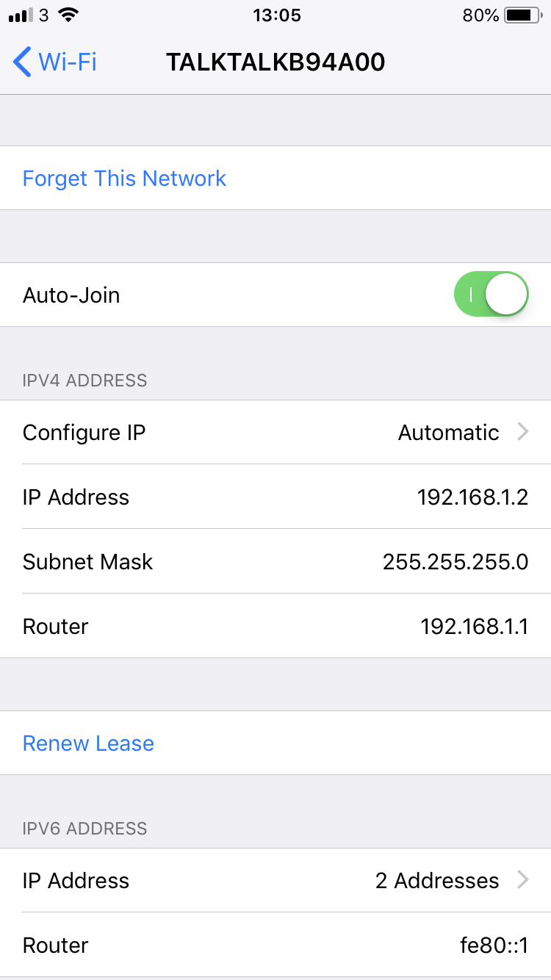Tap the Wi-Fi status bar icon

(68, 15)
